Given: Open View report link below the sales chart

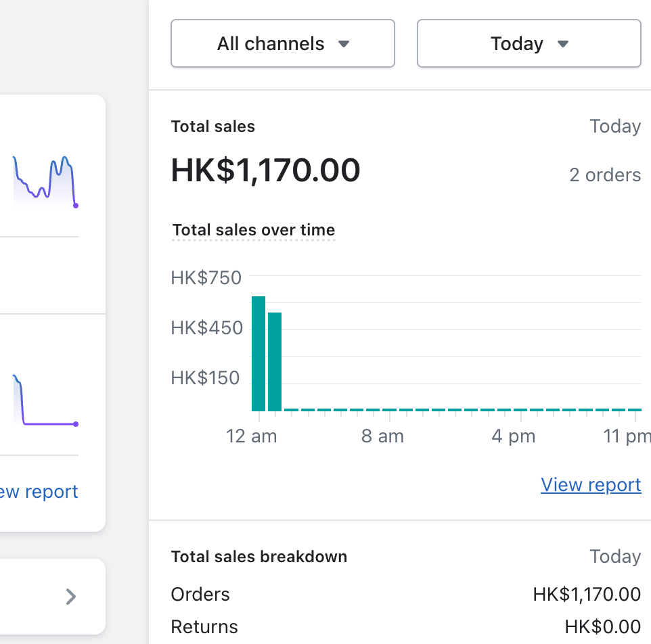Looking at the screenshot, I should [x=591, y=485].
